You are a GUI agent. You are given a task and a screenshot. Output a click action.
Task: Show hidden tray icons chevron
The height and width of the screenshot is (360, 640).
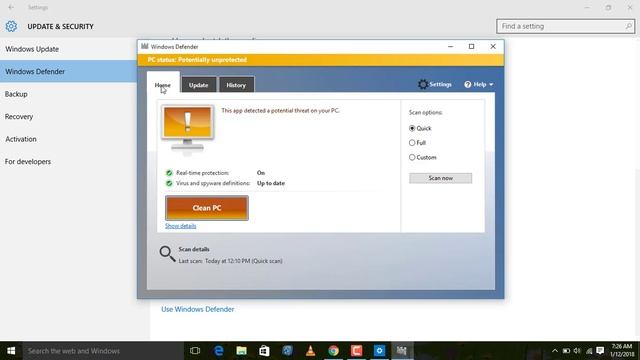click(555, 351)
